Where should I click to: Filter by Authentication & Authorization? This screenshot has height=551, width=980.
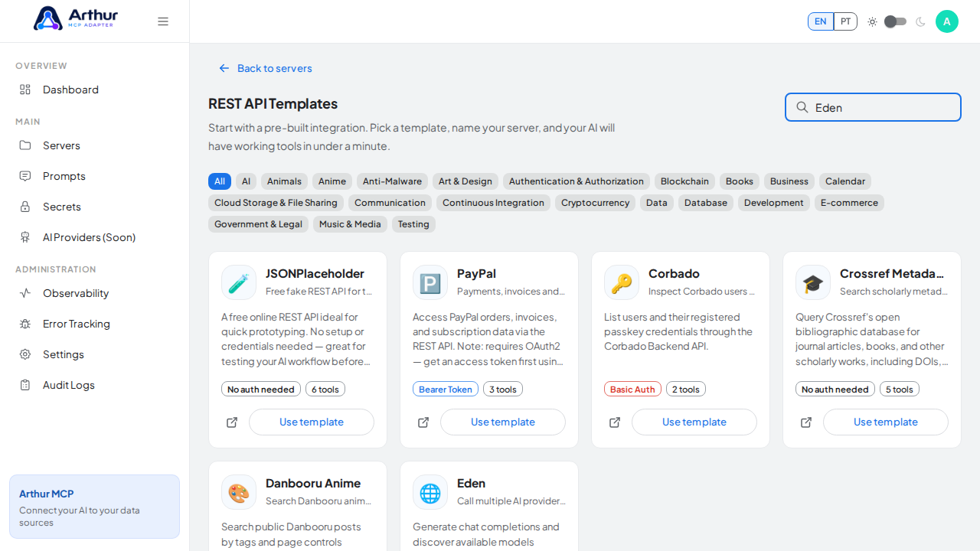point(577,181)
